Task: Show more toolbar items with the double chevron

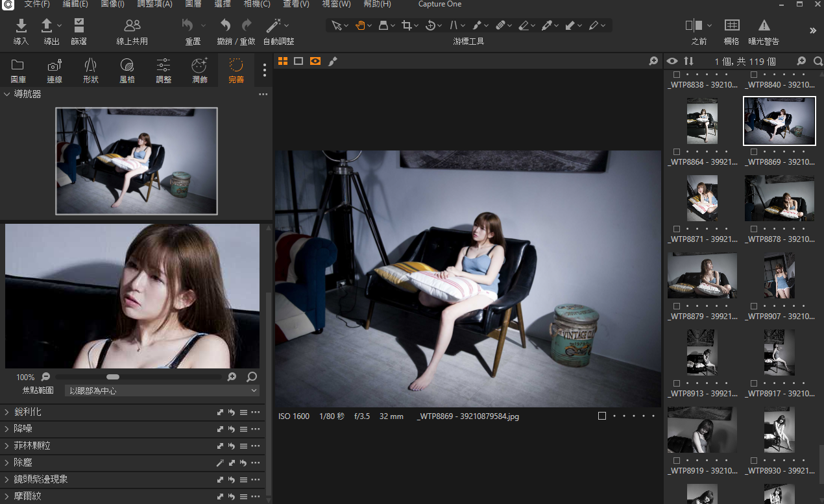Action: pos(813,30)
